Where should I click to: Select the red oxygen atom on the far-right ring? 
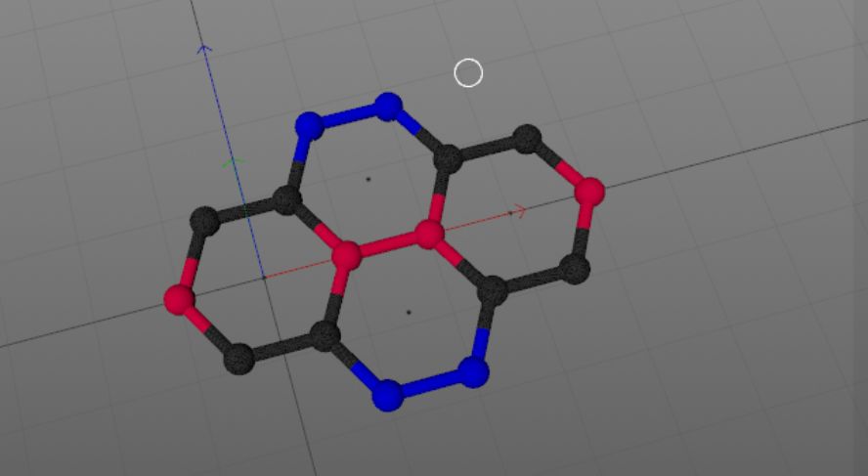click(589, 192)
